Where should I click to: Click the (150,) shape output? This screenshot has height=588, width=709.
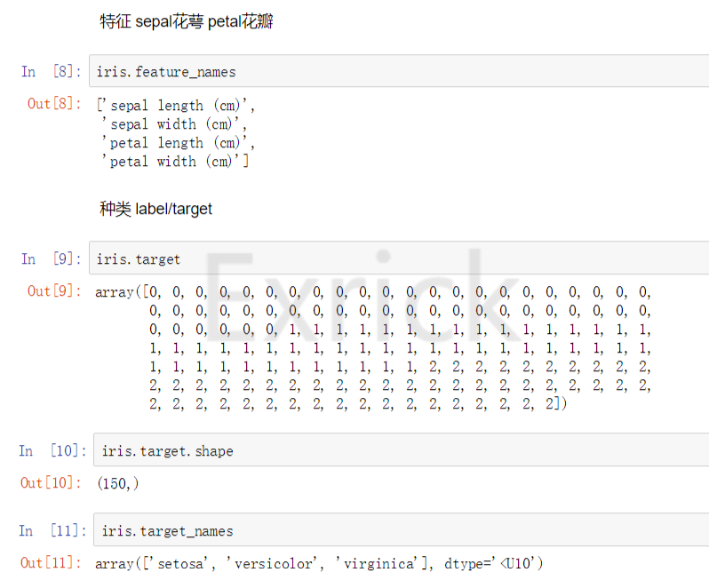point(117,483)
